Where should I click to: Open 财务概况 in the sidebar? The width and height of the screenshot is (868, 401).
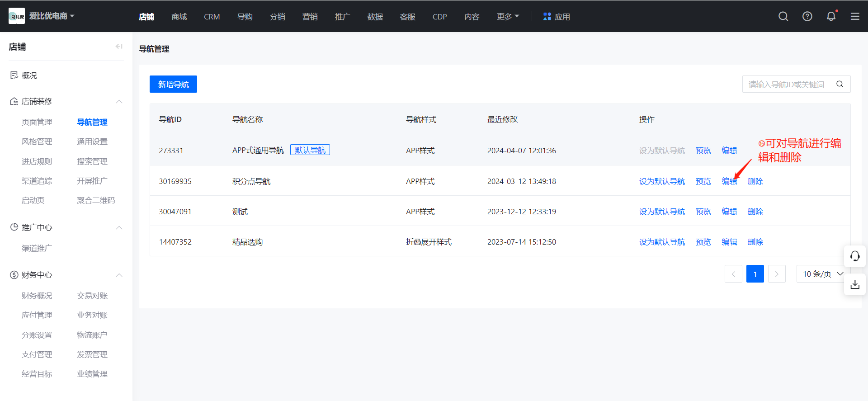37,296
